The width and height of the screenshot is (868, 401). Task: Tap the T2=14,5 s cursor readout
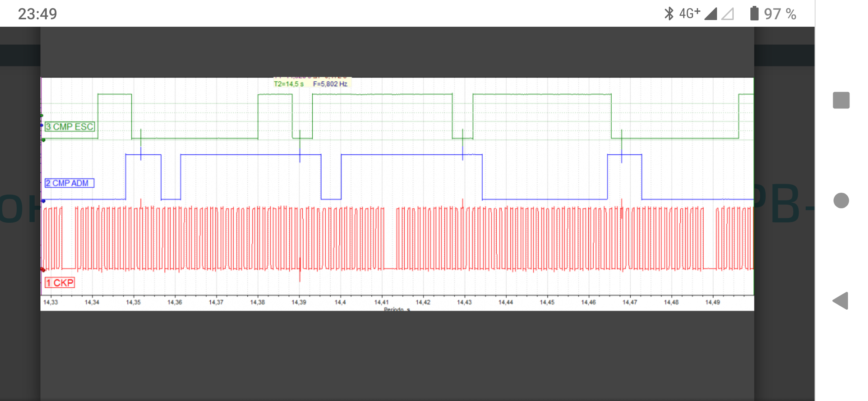click(x=289, y=84)
